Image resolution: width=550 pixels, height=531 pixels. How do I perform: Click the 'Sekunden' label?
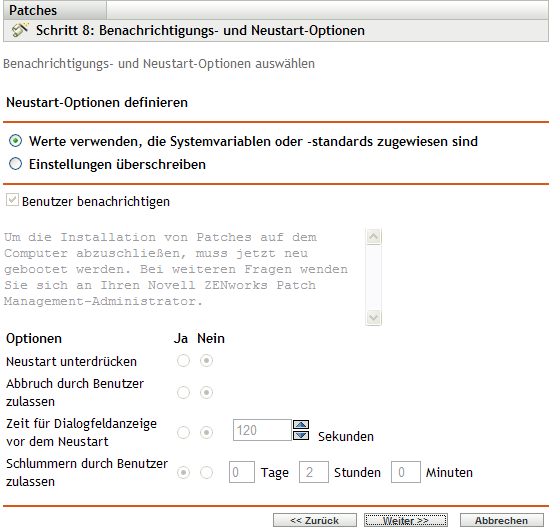(x=346, y=436)
